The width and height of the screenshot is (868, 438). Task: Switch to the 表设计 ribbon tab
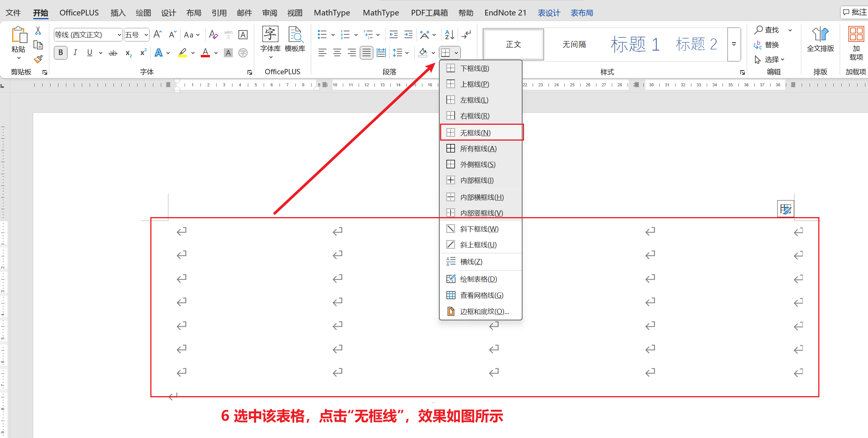[x=549, y=13]
